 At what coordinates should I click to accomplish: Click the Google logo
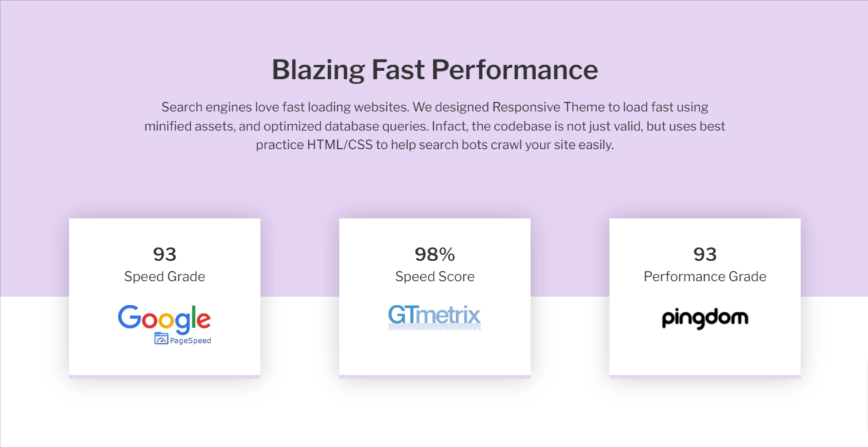(164, 319)
